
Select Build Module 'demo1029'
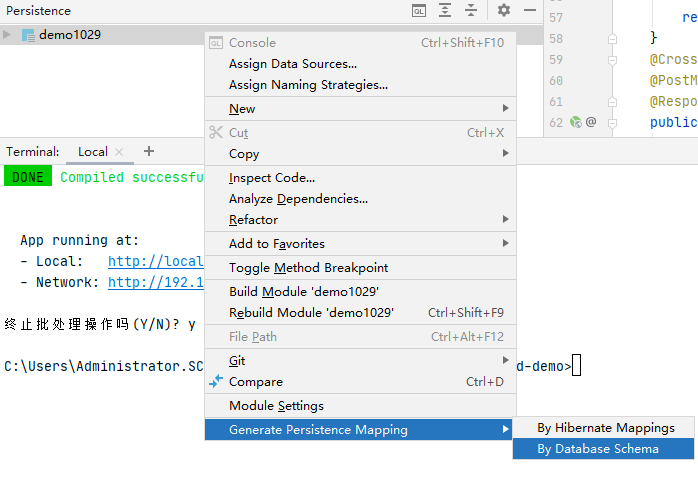point(360,292)
